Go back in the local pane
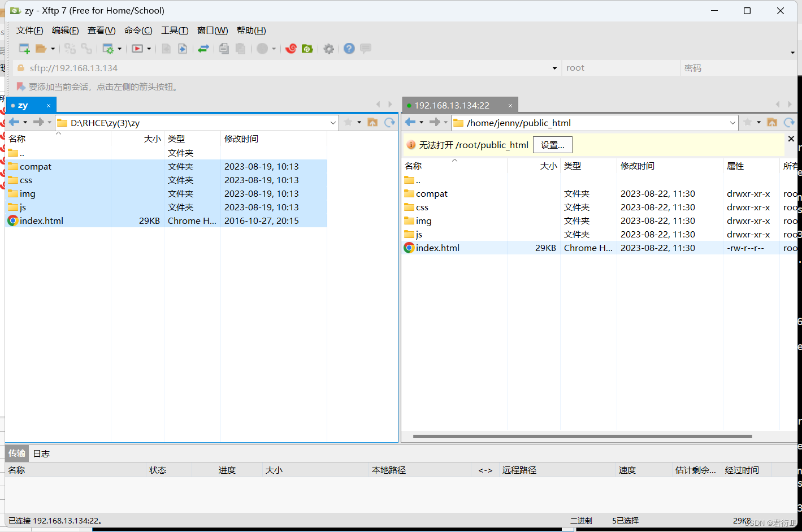The height and width of the screenshot is (532, 802). 14,122
